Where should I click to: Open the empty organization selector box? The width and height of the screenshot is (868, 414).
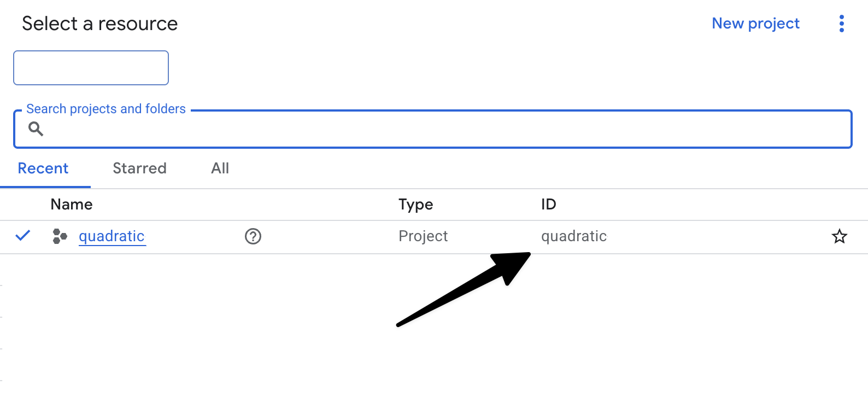91,68
